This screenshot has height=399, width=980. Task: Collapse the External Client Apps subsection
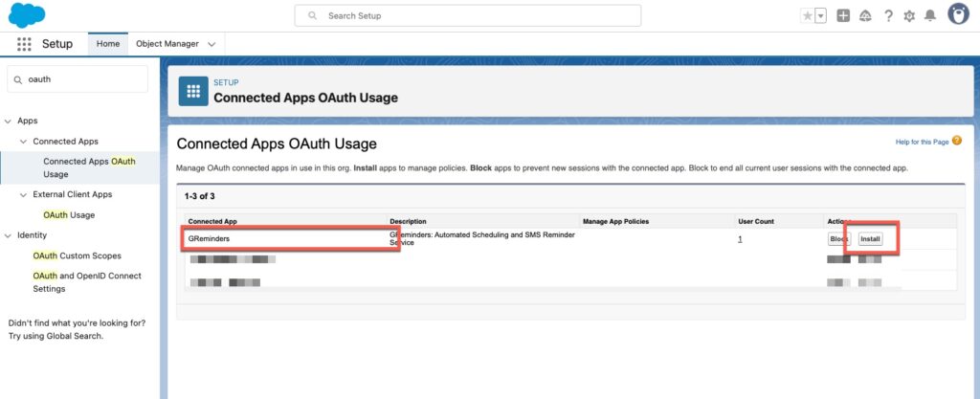click(23, 195)
